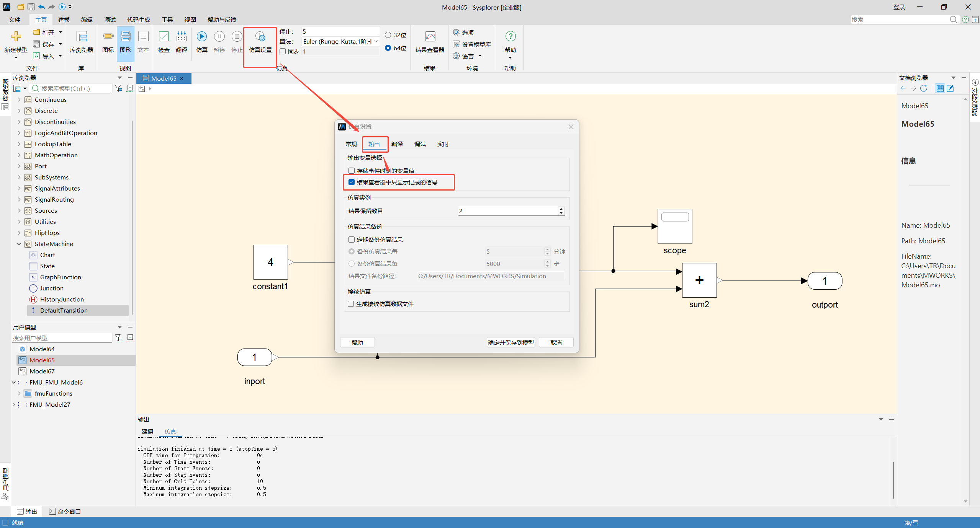Viewport: 980px width, 528px height.
Task: Expand the fmuFunctions folder
Action: (19, 393)
